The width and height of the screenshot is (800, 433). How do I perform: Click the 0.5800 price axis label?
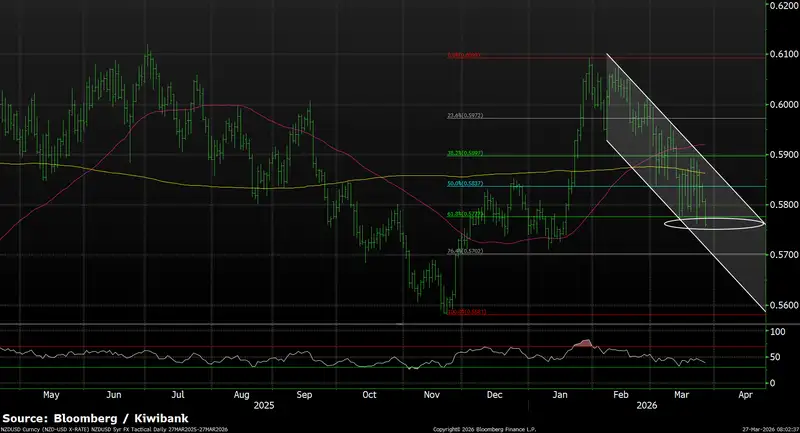[x=784, y=205]
